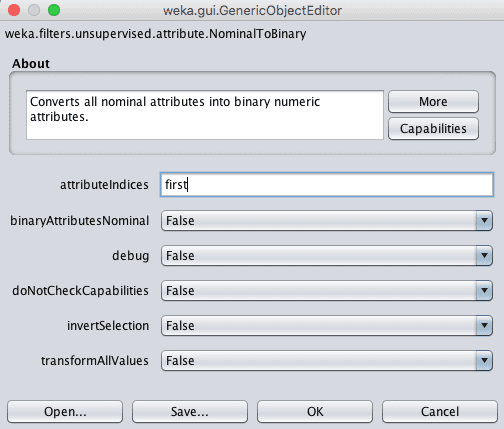Viewport: 504px width, 429px height.
Task: Click the weka.gui.GenericObjectEditor title text
Action: (252, 11)
